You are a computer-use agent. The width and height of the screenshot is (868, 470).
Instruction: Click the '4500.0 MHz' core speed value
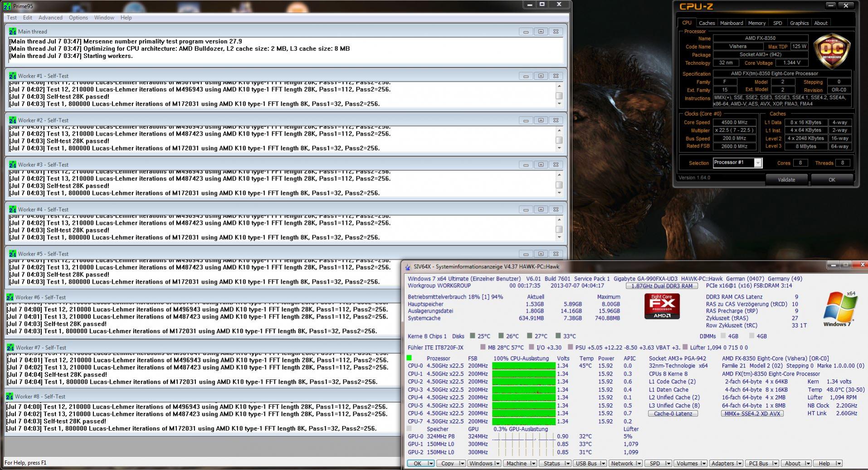(x=734, y=122)
